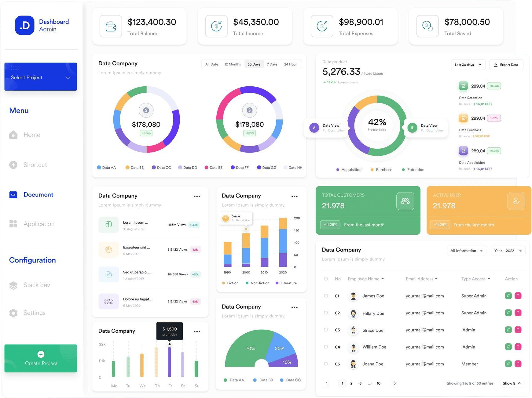Click the Active User person icon
This screenshot has height=398, width=532.
tap(516, 201)
